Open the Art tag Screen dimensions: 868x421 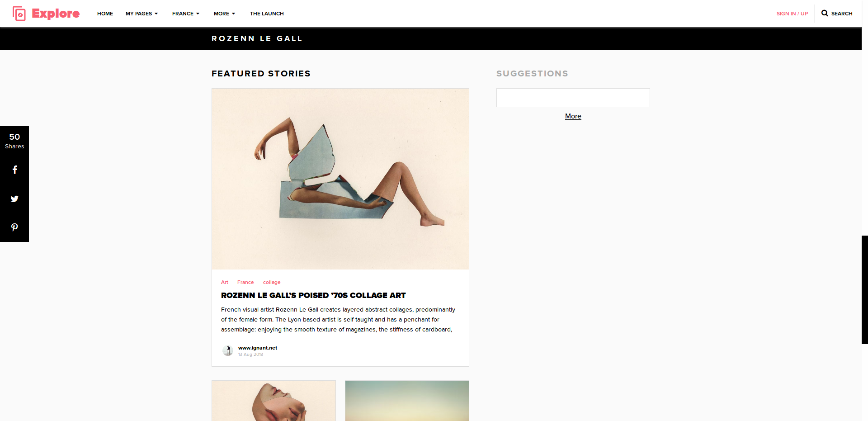pos(225,282)
